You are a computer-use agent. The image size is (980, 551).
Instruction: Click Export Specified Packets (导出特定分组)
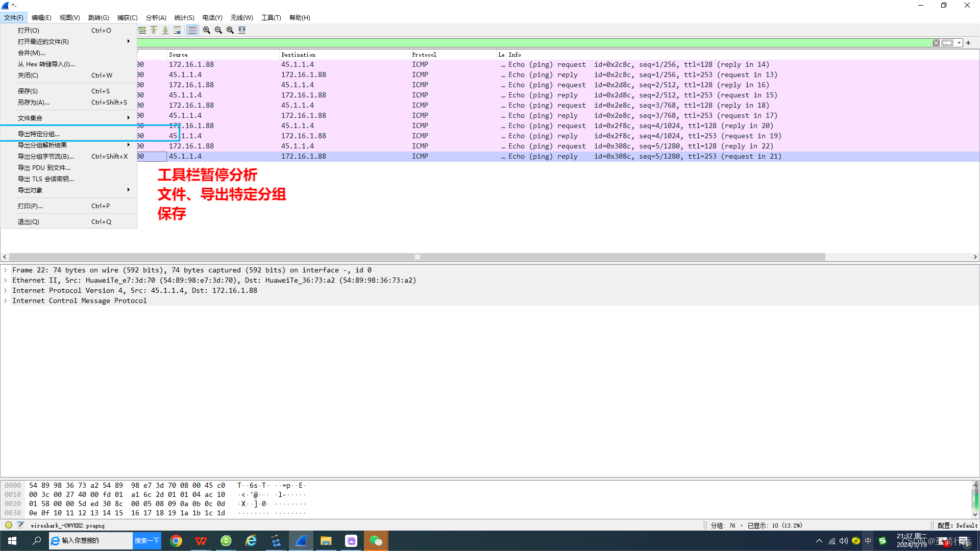(x=68, y=134)
